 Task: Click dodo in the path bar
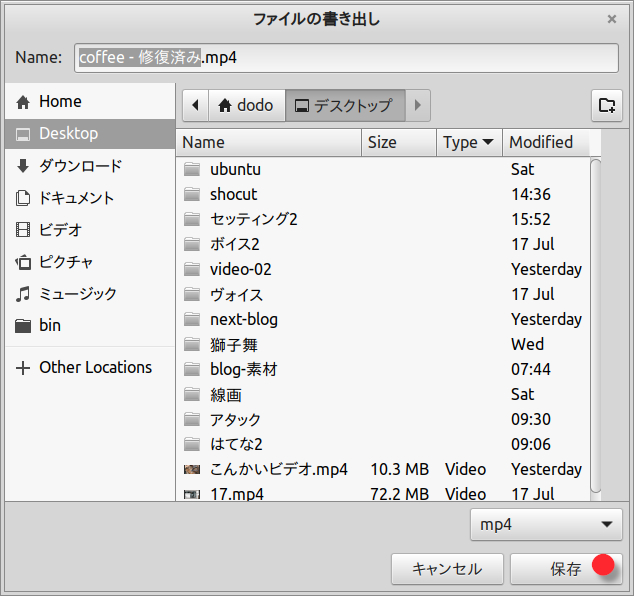click(245, 105)
